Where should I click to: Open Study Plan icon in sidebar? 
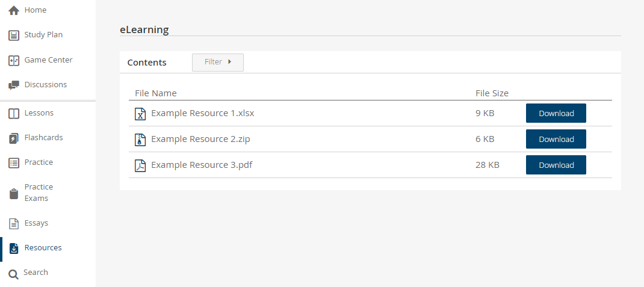[x=14, y=35]
